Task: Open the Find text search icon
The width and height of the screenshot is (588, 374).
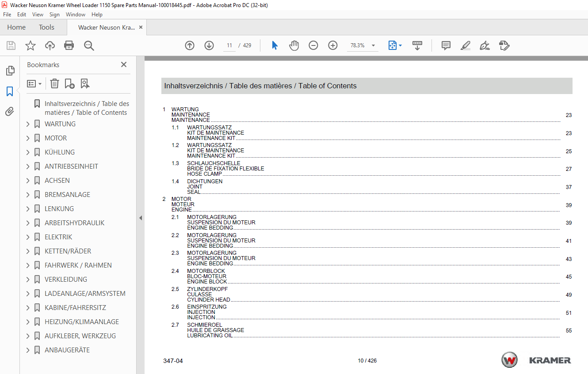Action: point(89,45)
